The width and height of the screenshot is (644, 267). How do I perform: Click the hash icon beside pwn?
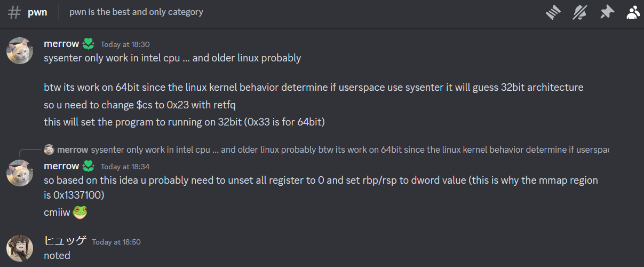(14, 12)
